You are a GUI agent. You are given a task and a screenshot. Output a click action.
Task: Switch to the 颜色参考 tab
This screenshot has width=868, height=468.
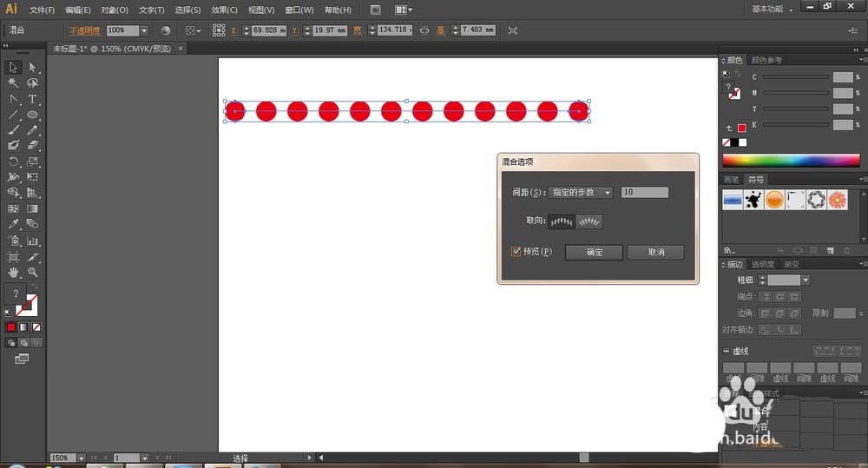[x=766, y=60]
